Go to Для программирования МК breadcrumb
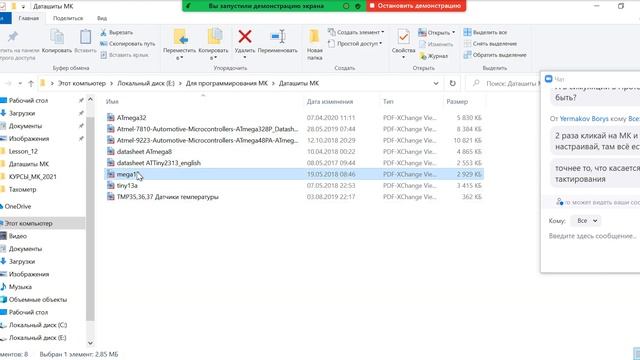Image resolution: width=640 pixels, height=360 pixels. (x=227, y=83)
